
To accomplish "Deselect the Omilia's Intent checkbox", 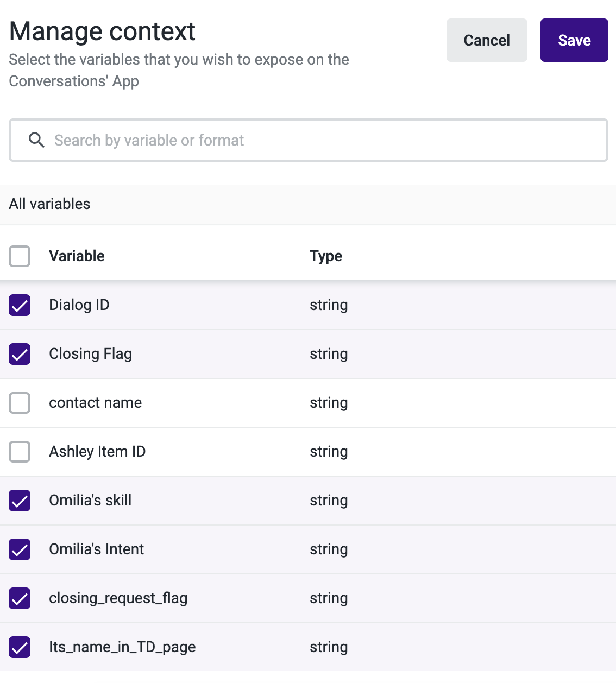I will tap(20, 549).
